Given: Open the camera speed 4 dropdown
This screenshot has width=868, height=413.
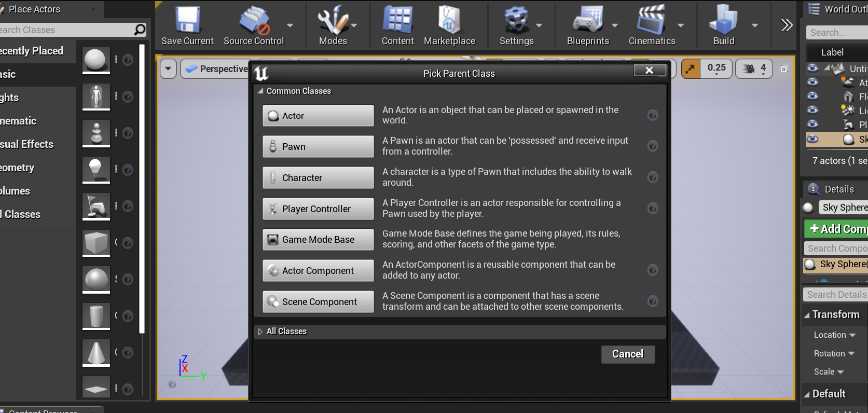Looking at the screenshot, I should (763, 68).
